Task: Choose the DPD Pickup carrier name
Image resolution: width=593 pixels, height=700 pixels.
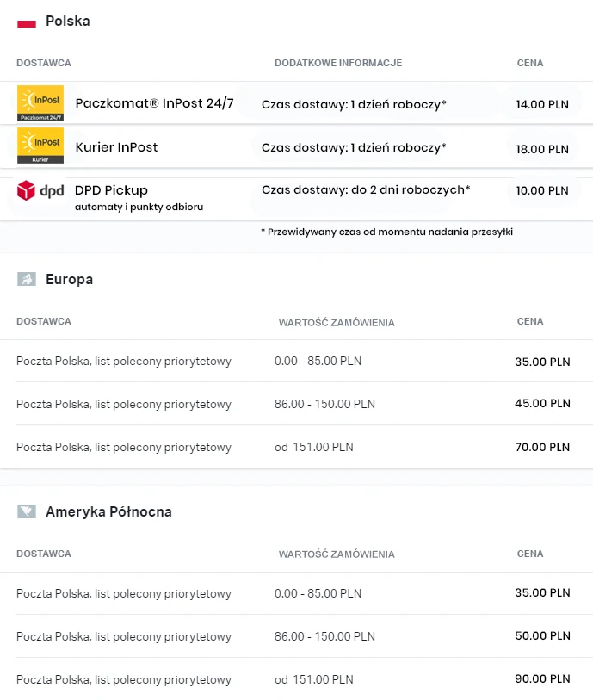Action: (x=111, y=190)
